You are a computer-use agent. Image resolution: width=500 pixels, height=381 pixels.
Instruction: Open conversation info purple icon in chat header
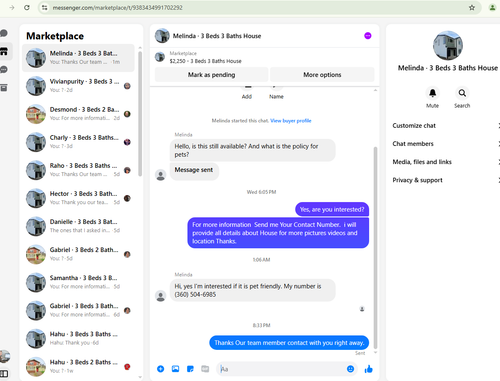point(368,36)
